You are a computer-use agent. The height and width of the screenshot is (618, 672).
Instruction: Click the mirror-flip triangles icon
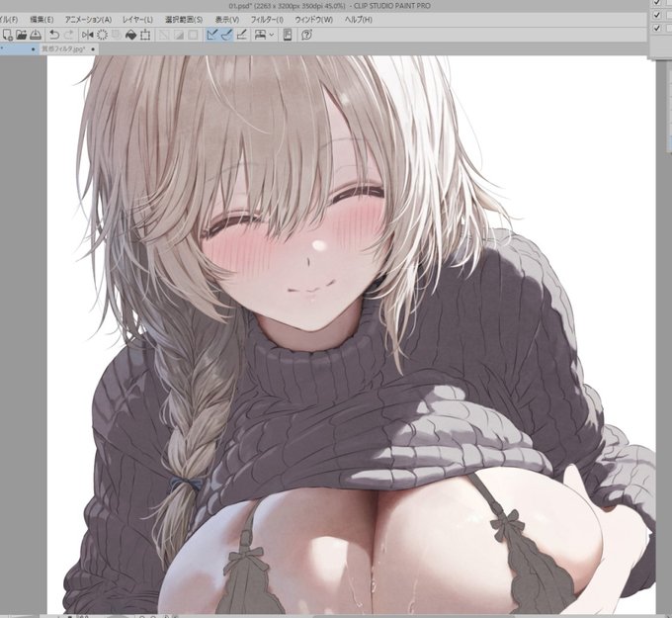88,35
